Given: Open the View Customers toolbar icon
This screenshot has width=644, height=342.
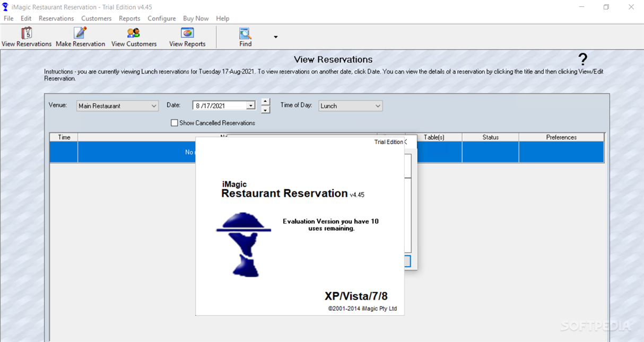Looking at the screenshot, I should pyautogui.click(x=134, y=37).
